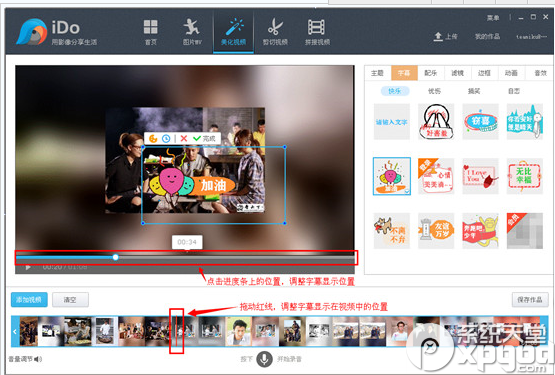Switch to the 边框 border tab
This screenshot has width=555, height=375.
click(x=484, y=73)
